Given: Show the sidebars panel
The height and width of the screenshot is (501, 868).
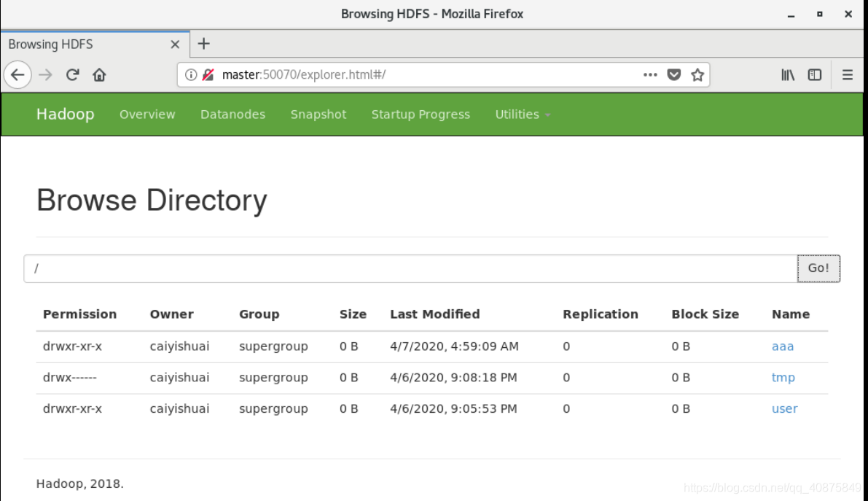Looking at the screenshot, I should [x=815, y=75].
